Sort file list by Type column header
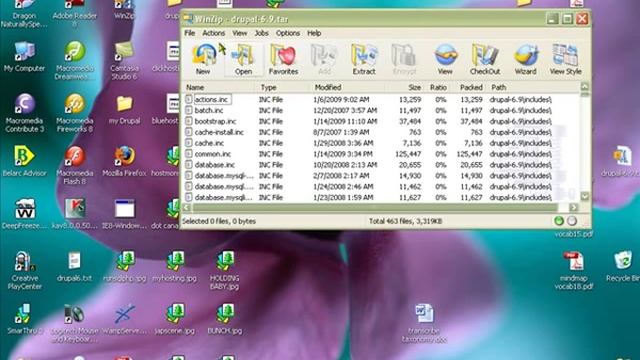This screenshot has height=360, width=640. (284, 87)
